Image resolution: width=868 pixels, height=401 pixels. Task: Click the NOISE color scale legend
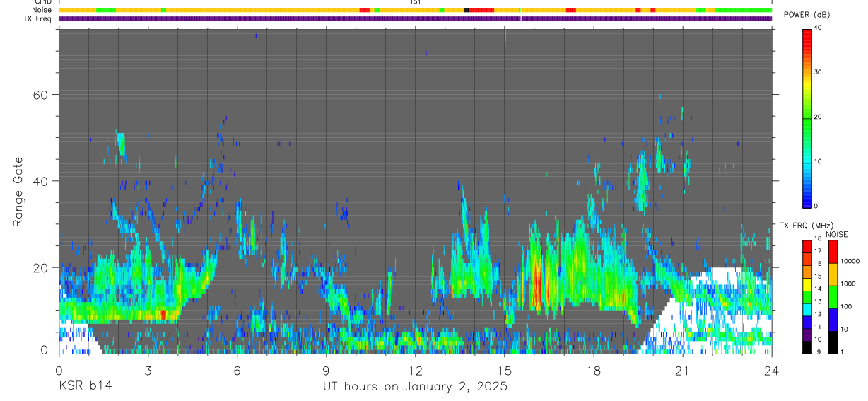point(833,296)
